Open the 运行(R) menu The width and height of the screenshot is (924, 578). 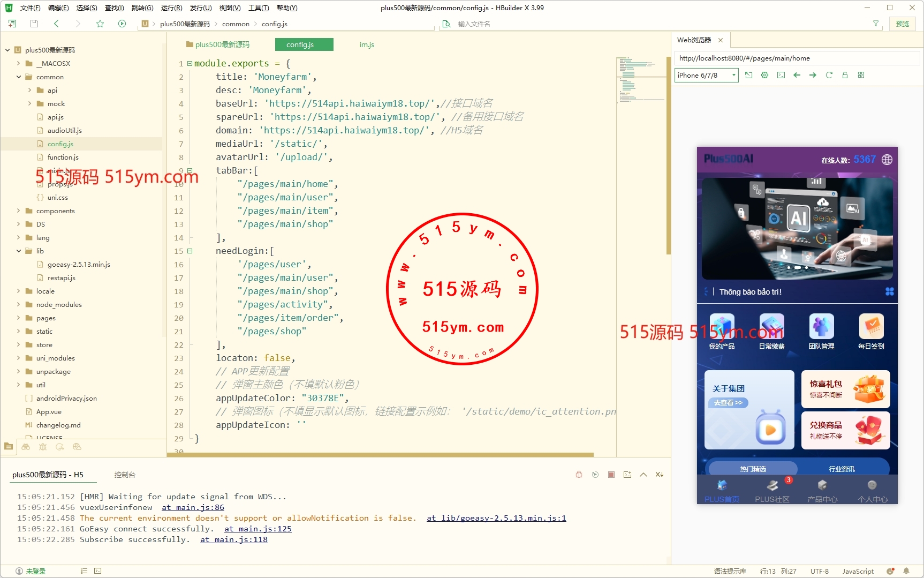(x=171, y=7)
